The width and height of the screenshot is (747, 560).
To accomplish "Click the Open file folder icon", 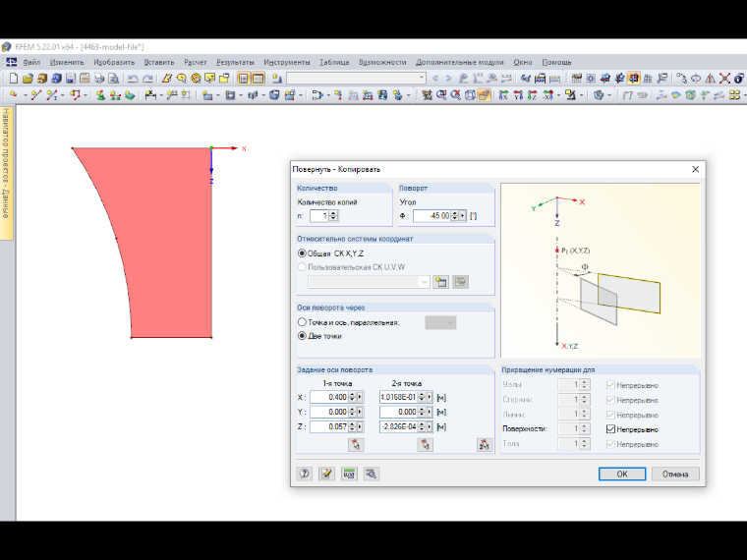I will click(x=28, y=78).
